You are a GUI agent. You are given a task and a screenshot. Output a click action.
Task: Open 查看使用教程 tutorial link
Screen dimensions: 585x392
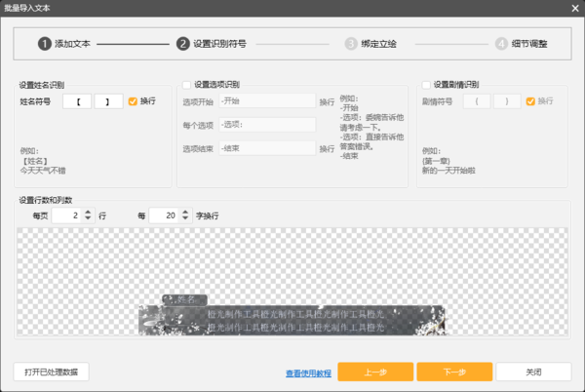point(308,372)
